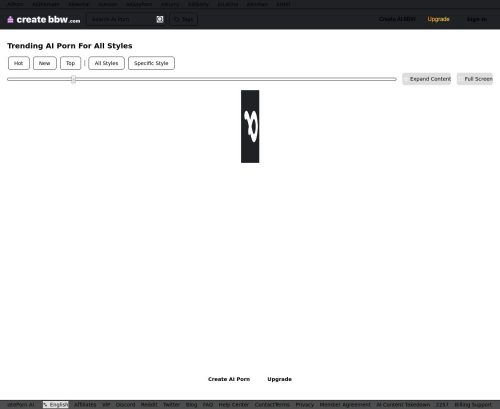Click the thumbnail size slider track
Image resolution: width=500 pixels, height=409 pixels.
click(x=202, y=79)
